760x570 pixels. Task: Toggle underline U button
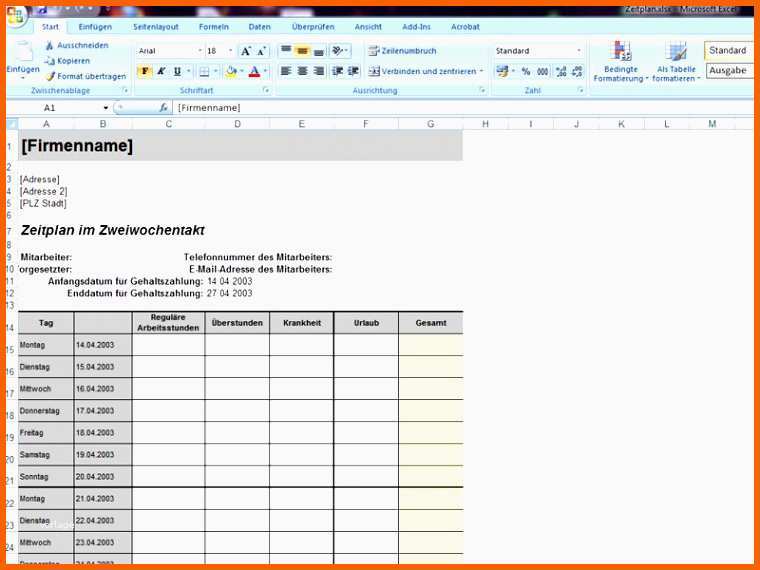point(177,72)
